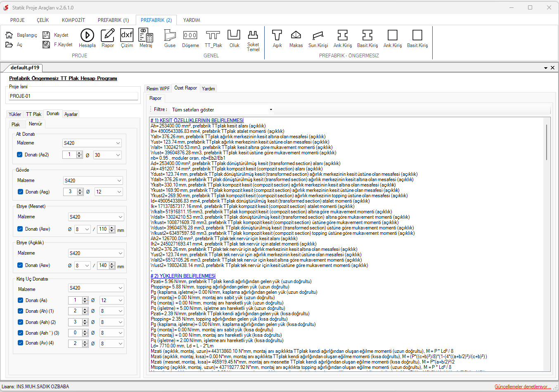
Task: Switch to the Resim WPF tab
Action: coord(158,89)
